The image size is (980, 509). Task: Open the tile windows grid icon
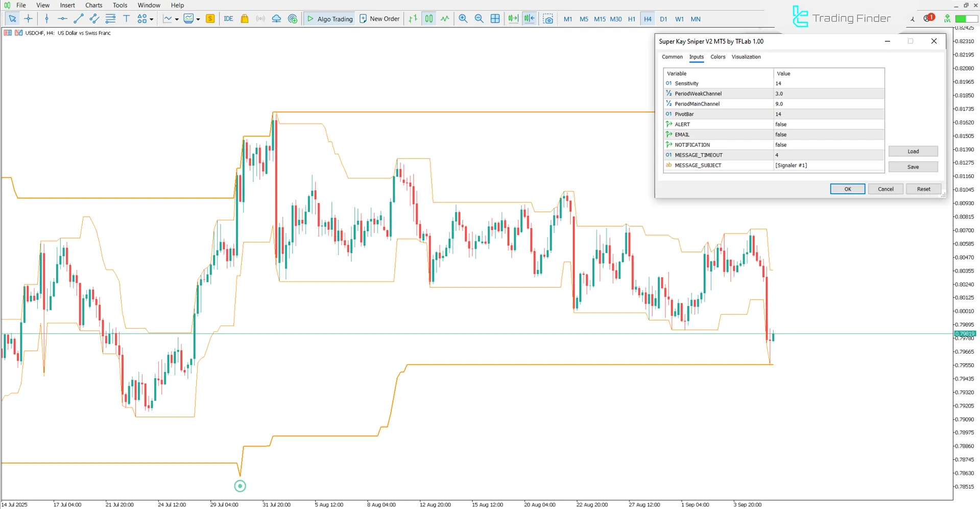495,19
